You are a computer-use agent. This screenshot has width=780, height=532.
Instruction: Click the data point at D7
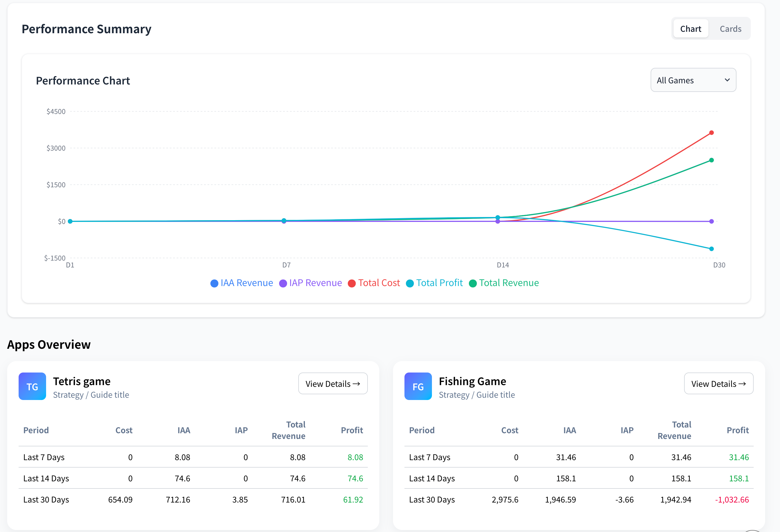coord(284,221)
